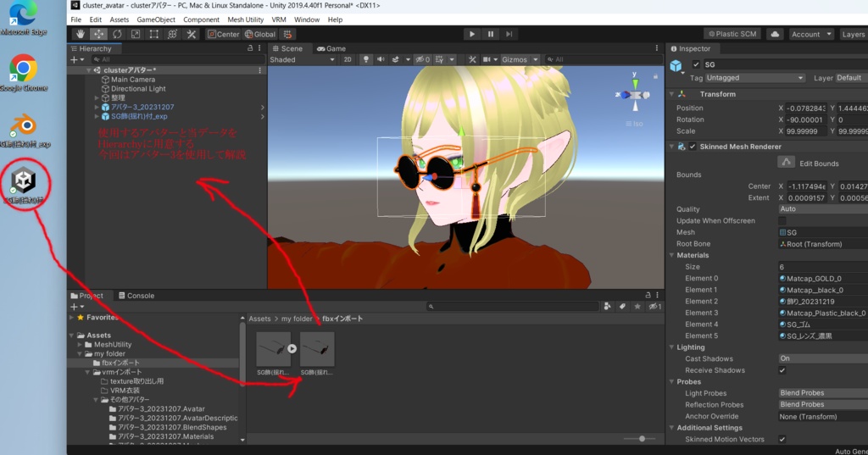Select first SG飾 asset thumbnail
Screen dimensions: 868x455
coord(274,349)
